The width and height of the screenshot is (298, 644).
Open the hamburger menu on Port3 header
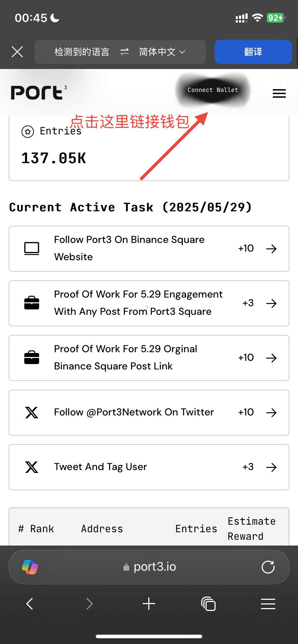(279, 94)
